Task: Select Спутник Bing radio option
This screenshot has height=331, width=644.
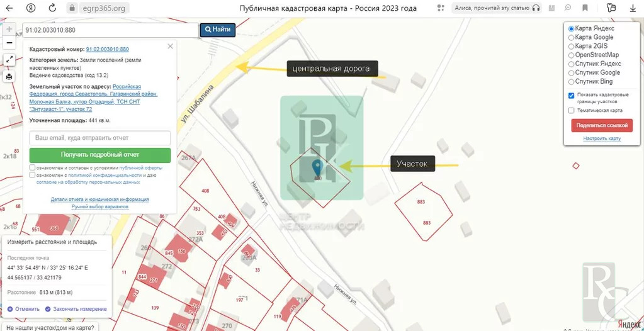Action: (572, 82)
